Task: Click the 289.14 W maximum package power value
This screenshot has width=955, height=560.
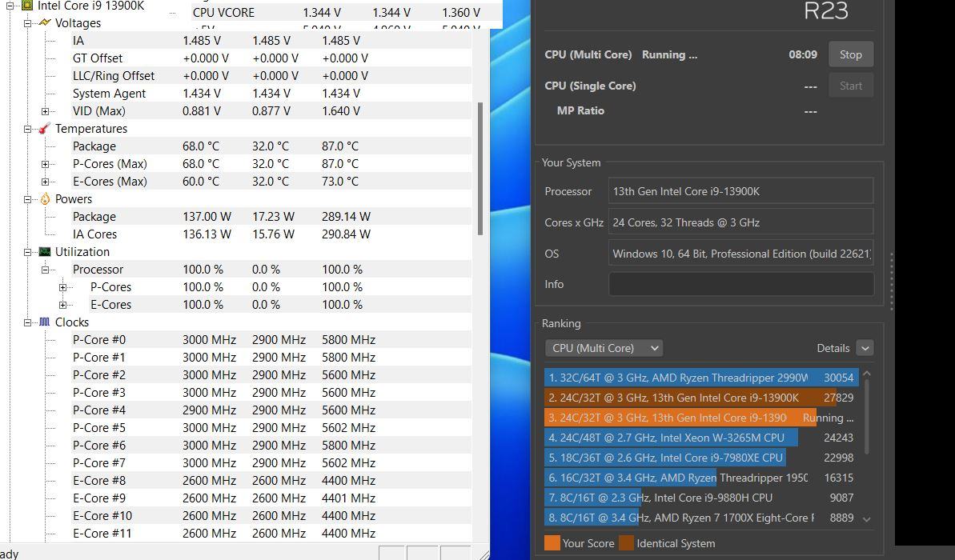Action: tap(346, 217)
